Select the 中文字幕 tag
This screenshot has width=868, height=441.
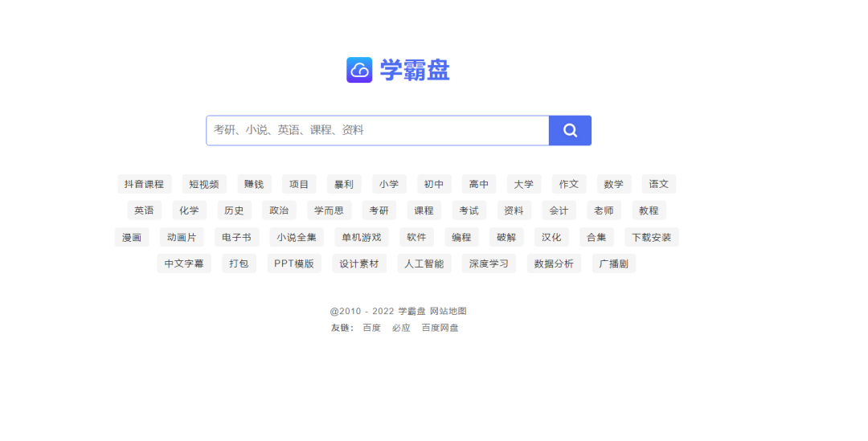click(184, 264)
